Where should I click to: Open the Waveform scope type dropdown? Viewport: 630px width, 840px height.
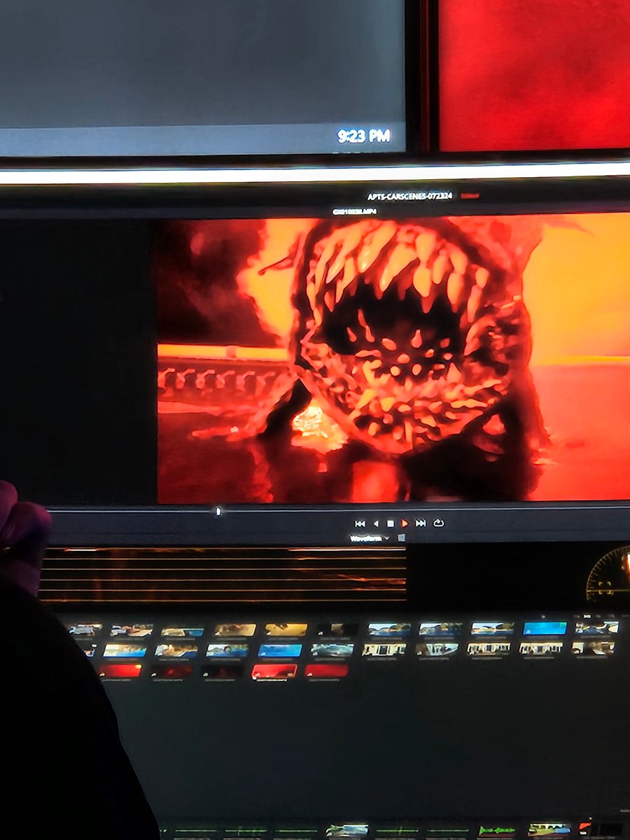370,538
